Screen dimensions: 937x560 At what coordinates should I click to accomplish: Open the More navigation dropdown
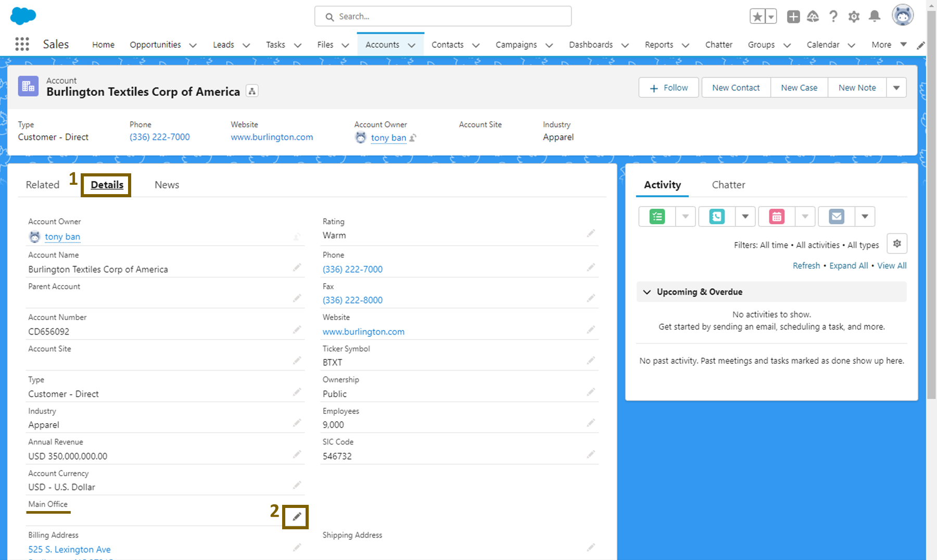pos(889,45)
